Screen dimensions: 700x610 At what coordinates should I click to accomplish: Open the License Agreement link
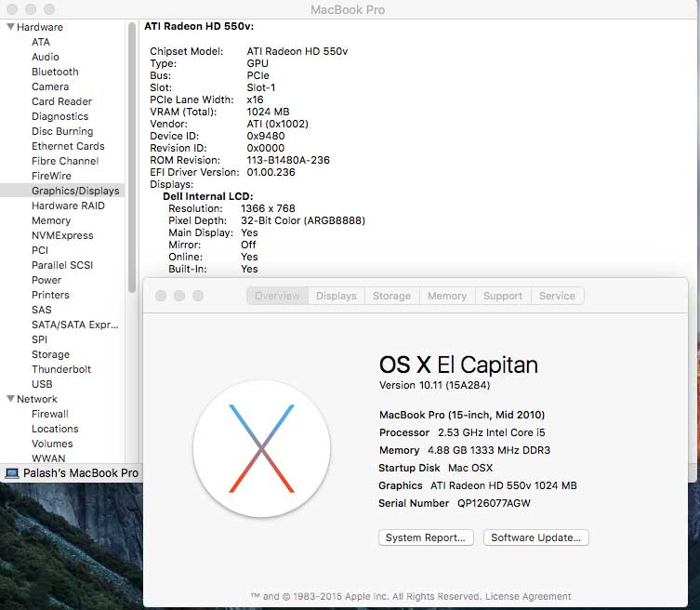tap(528, 597)
